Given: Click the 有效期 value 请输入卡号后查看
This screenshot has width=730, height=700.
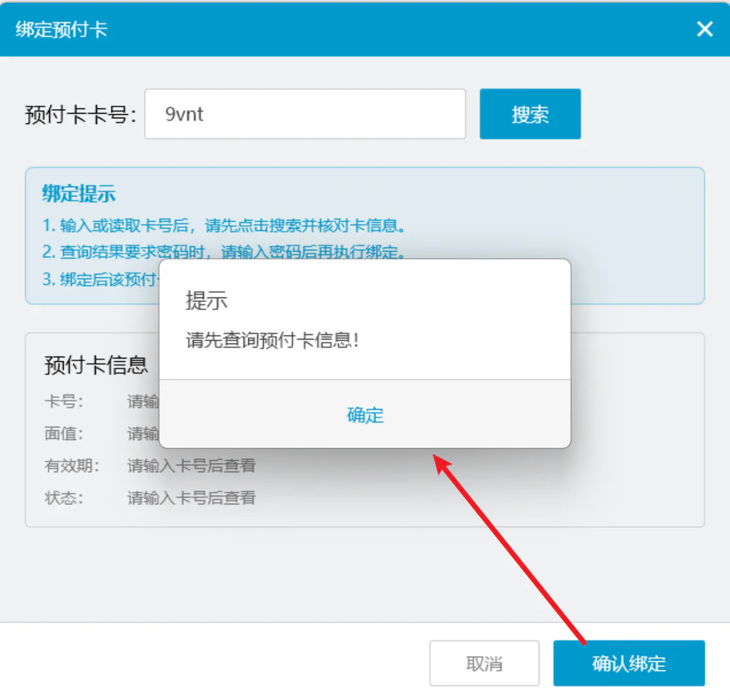Looking at the screenshot, I should click(191, 466).
